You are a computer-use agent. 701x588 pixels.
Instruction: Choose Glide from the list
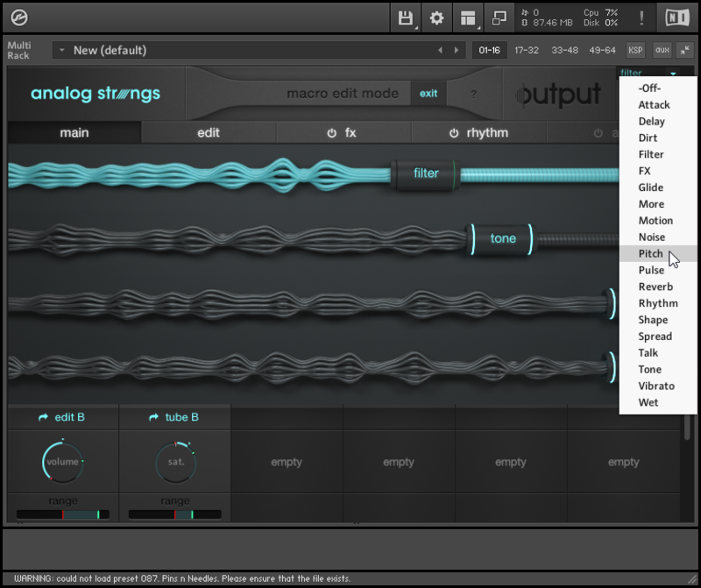tap(658, 188)
